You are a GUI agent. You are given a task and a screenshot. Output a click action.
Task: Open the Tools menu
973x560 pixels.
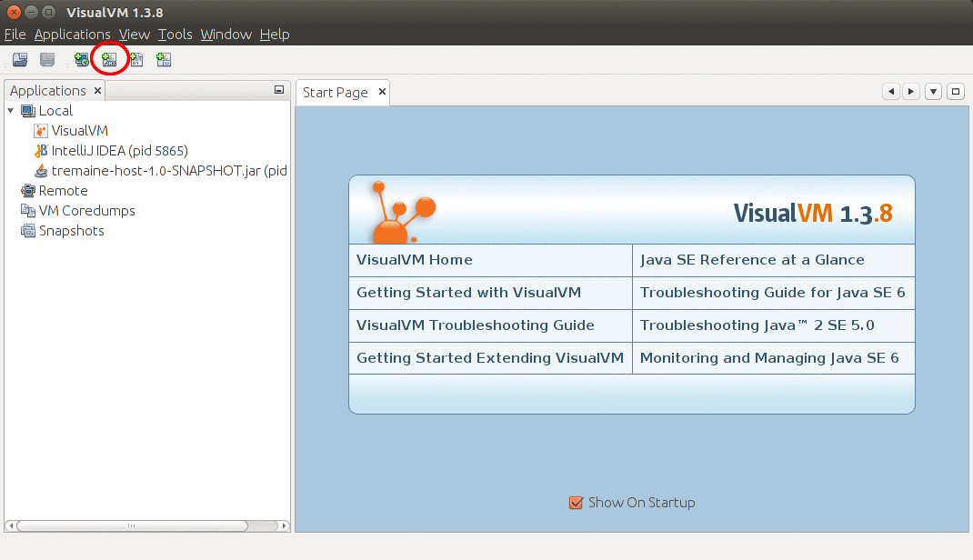click(x=175, y=35)
